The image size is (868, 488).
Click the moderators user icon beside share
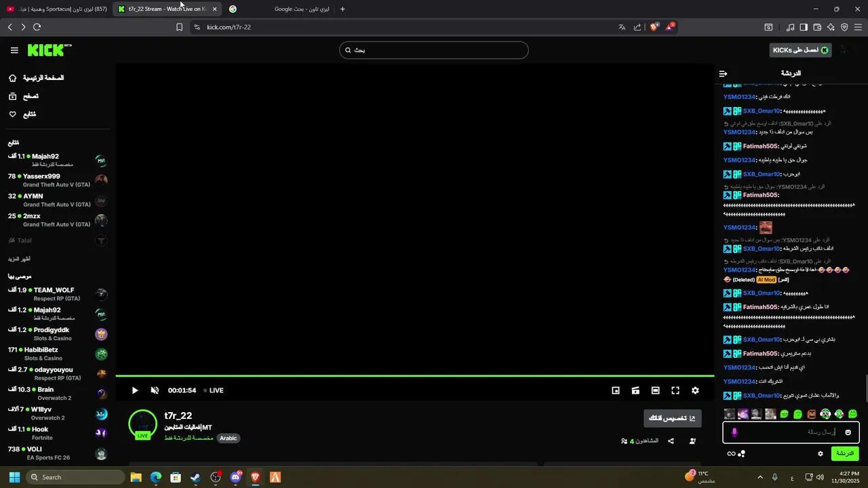pos(692,441)
